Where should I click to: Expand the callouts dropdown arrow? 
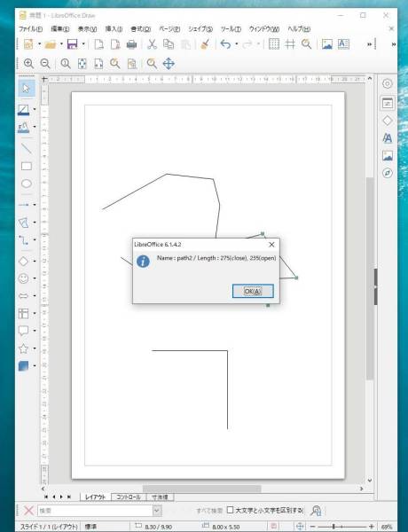(35, 331)
